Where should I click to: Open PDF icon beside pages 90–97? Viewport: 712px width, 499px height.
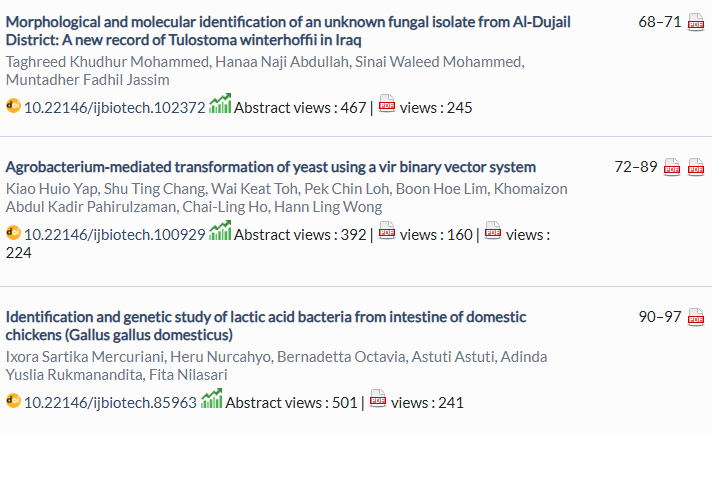pyautogui.click(x=696, y=317)
